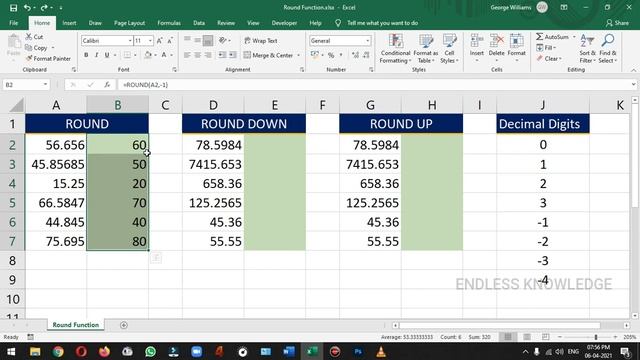
Task: Open the font size dropdown
Action: pos(150,41)
